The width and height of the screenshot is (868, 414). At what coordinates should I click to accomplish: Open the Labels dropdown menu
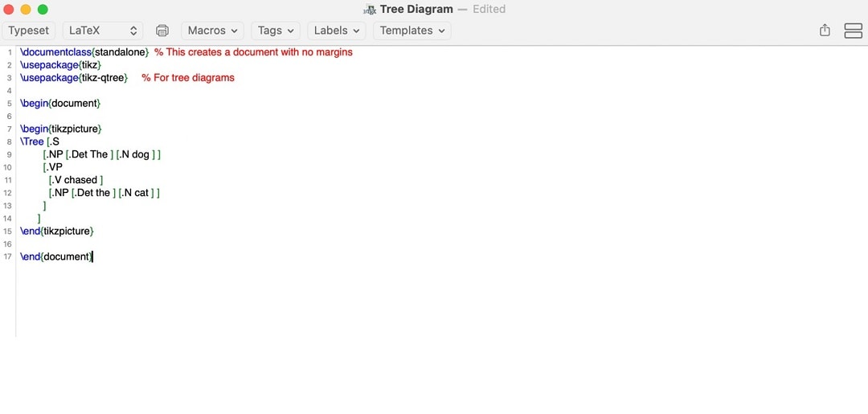337,31
